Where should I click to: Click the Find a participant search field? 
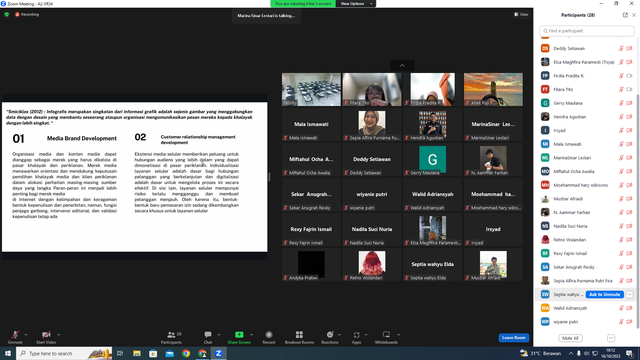coord(587,31)
